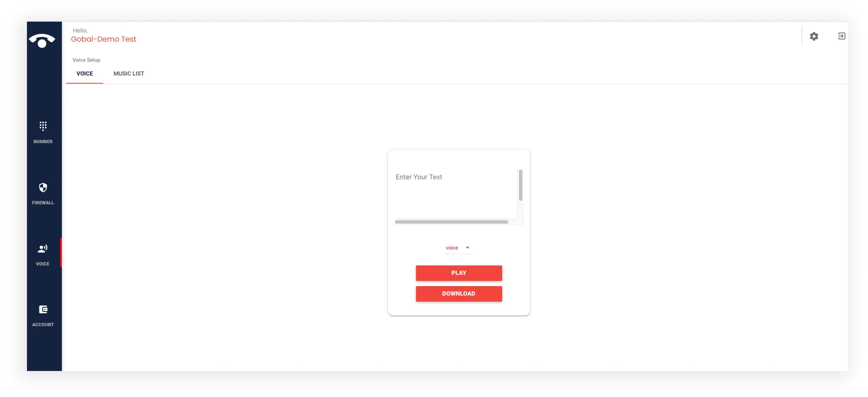Viewport: 868px width, 397px height.
Task: Click the DOWNLOAD button
Action: coord(458,294)
